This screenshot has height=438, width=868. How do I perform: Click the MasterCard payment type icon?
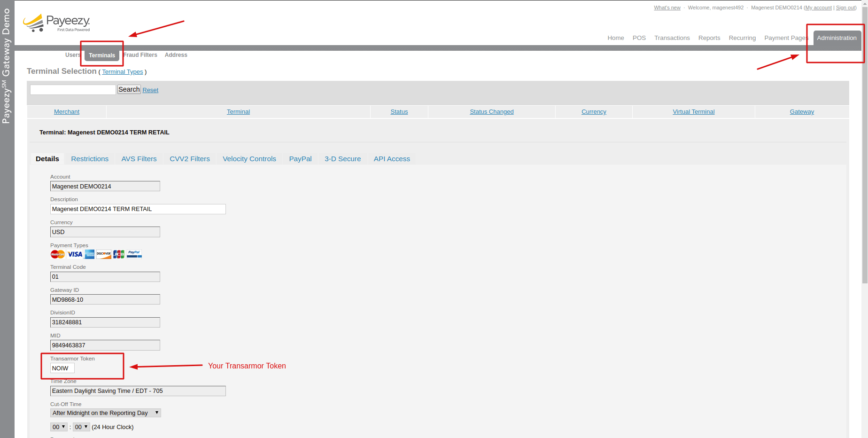point(58,254)
